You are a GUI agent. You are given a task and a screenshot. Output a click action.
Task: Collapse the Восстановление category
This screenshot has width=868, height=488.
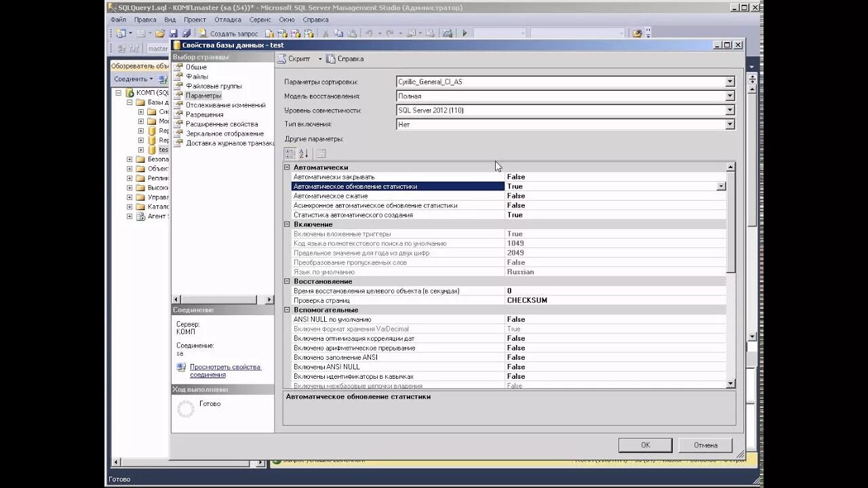[287, 281]
